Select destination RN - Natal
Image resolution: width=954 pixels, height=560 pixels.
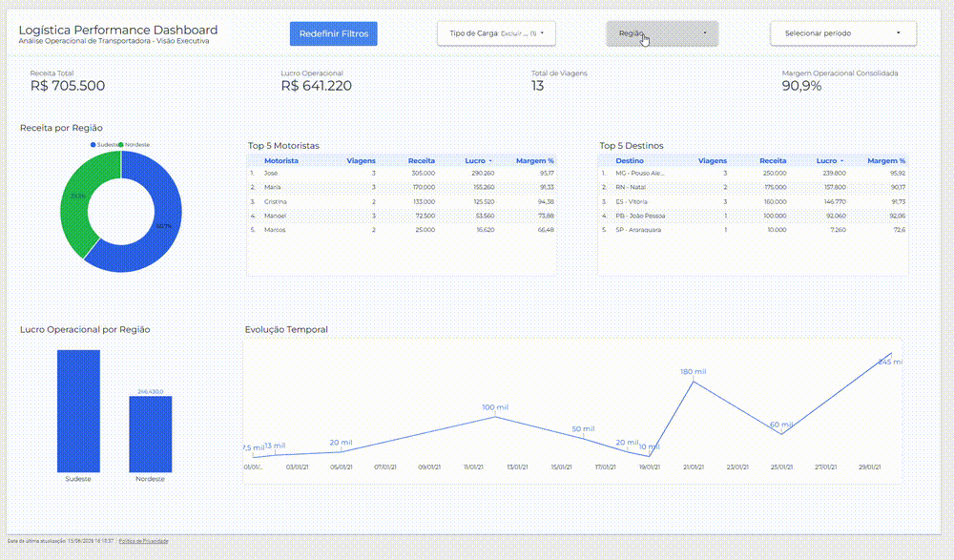tap(631, 188)
